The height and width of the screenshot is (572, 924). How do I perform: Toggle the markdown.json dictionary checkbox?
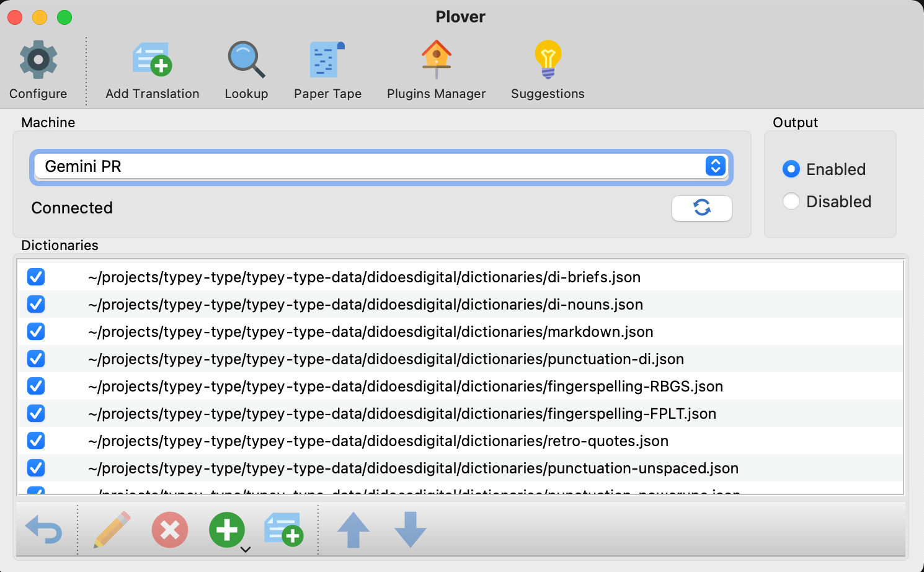click(36, 331)
